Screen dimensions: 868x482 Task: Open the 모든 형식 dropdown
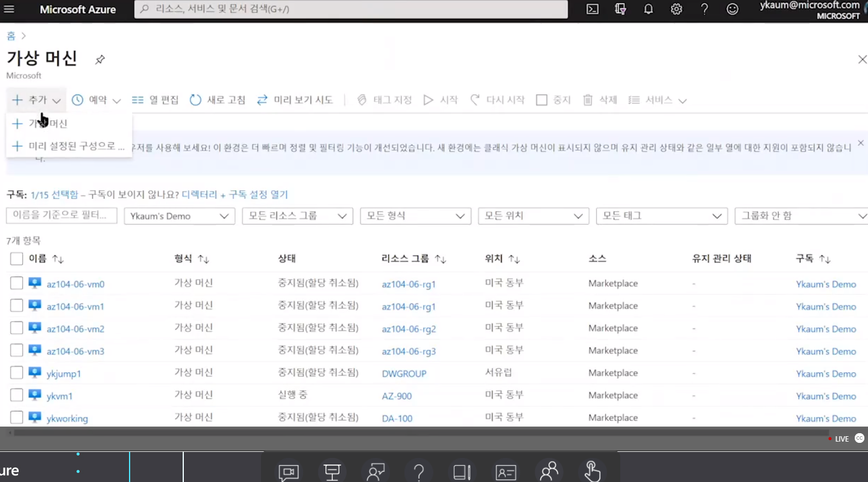point(415,216)
